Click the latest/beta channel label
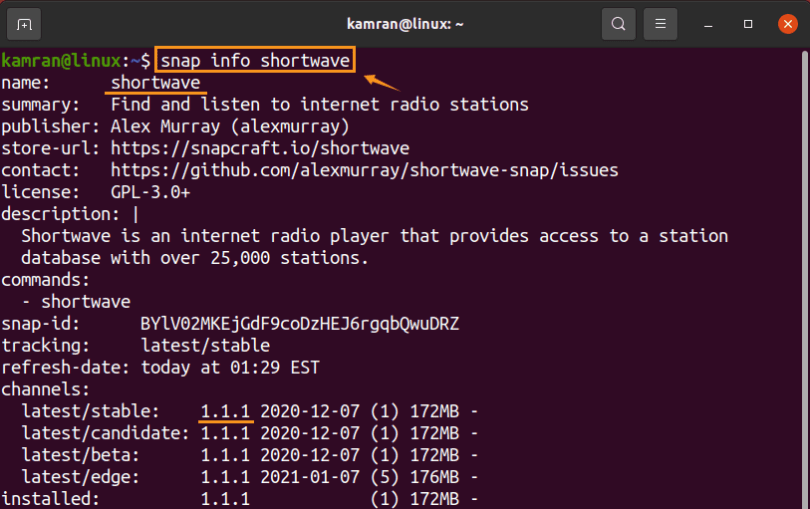The width and height of the screenshot is (810, 509). click(x=81, y=455)
